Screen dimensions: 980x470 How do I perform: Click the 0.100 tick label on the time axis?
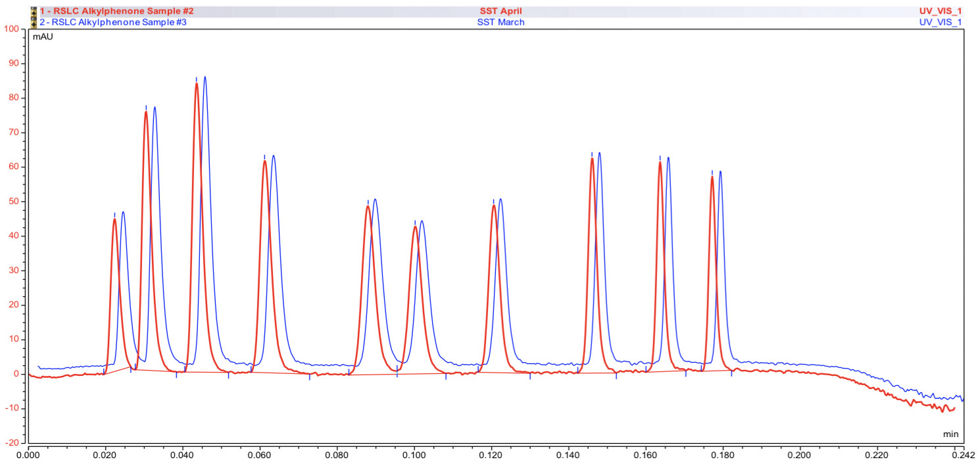(414, 454)
